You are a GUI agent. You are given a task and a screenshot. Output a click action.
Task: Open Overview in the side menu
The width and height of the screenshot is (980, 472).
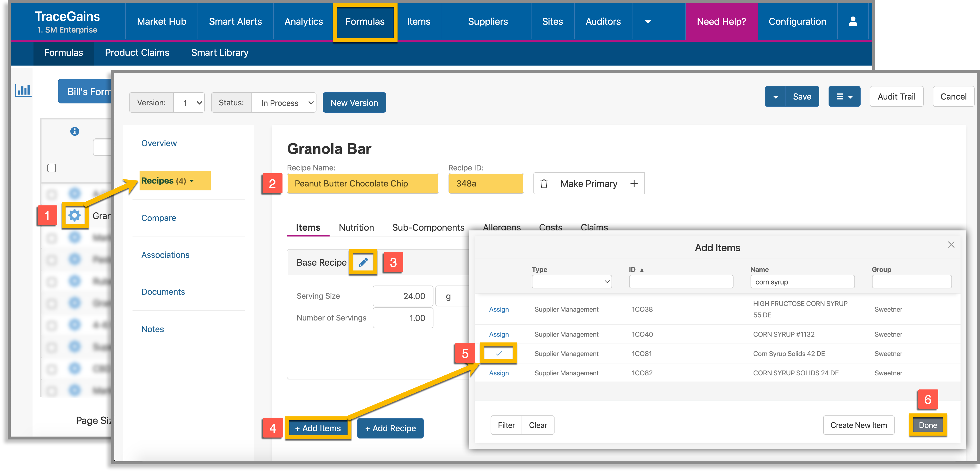point(159,143)
